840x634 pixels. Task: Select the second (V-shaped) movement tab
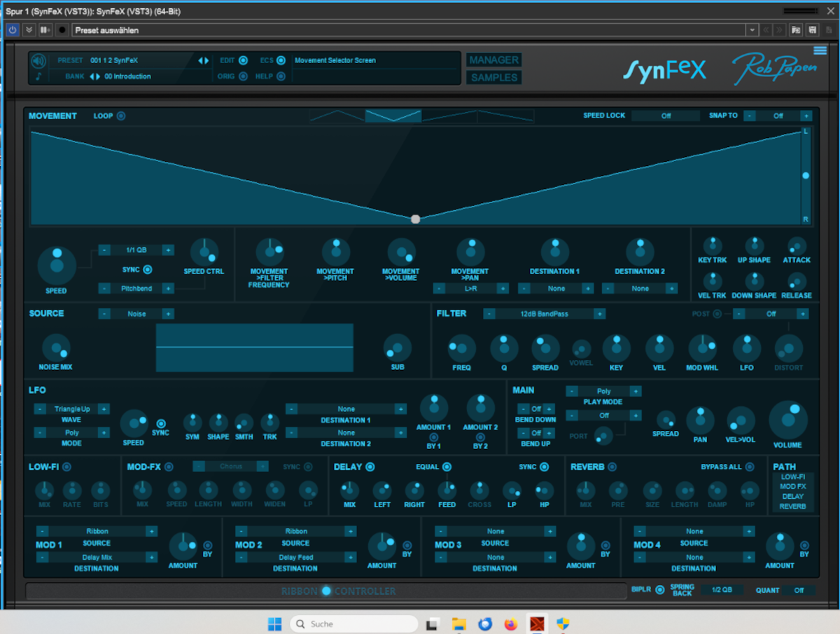point(393,116)
